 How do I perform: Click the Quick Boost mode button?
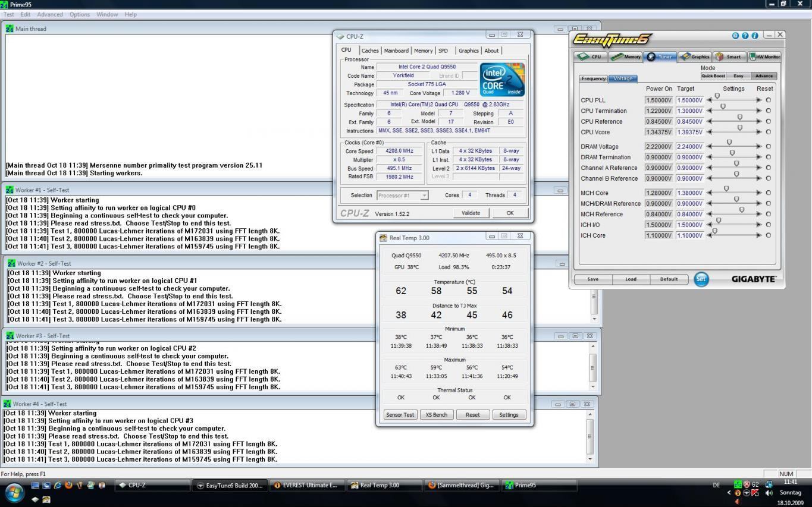[713, 76]
